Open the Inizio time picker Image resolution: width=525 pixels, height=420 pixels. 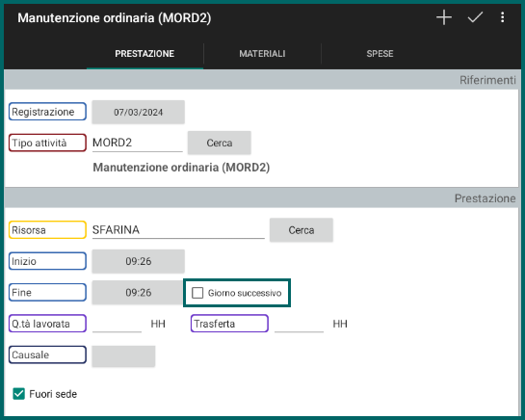[x=139, y=261]
